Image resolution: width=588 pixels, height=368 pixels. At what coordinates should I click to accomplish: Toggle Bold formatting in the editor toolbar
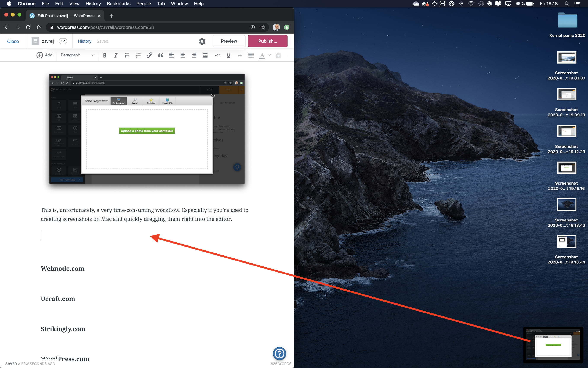(105, 55)
